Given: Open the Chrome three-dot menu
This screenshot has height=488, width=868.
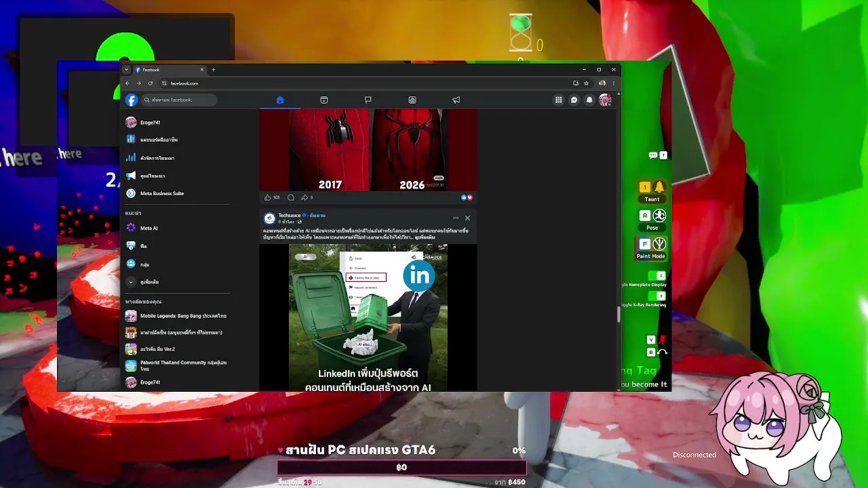Looking at the screenshot, I should pos(614,83).
